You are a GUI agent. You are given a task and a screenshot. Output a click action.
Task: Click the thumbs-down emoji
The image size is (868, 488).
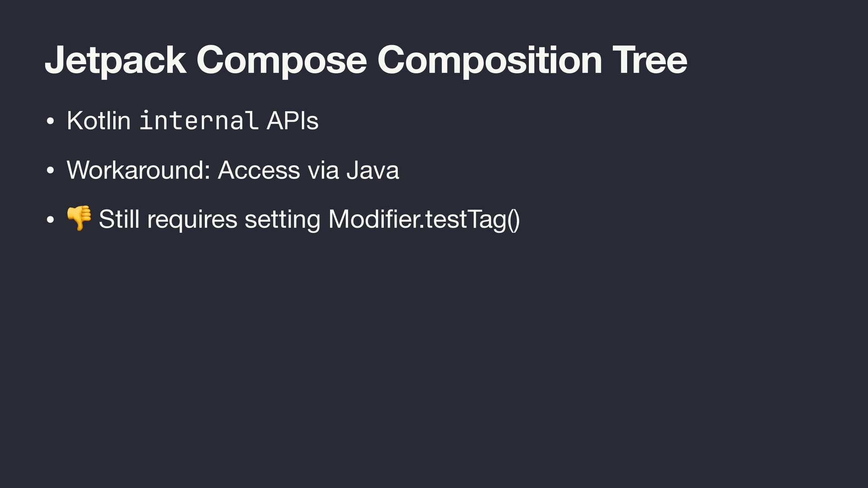79,219
